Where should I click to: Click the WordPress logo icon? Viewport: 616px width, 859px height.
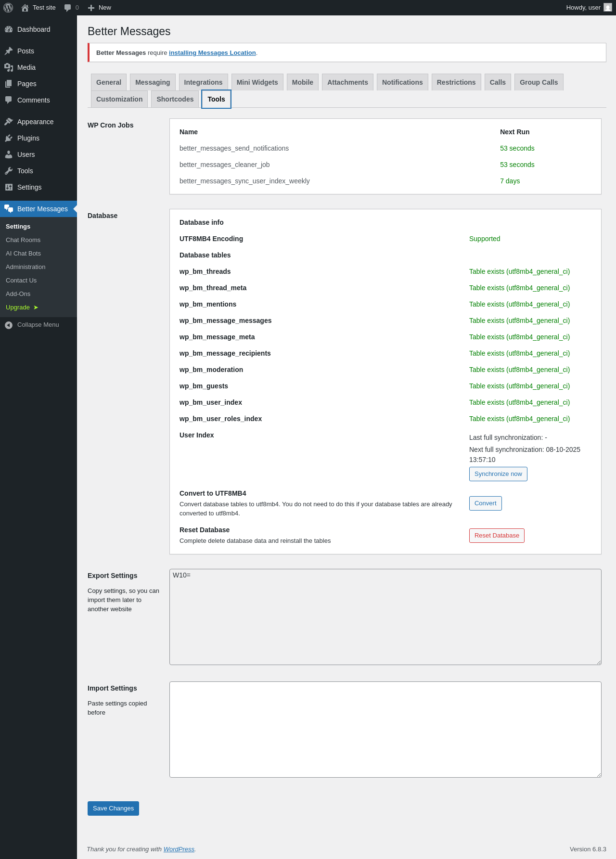(8, 8)
